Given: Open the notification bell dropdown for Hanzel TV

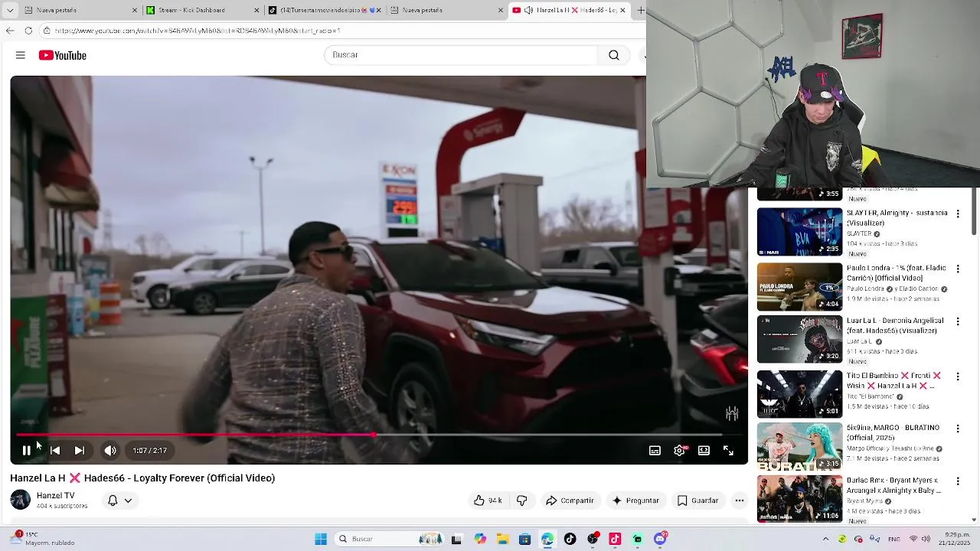Looking at the screenshot, I should pos(120,500).
